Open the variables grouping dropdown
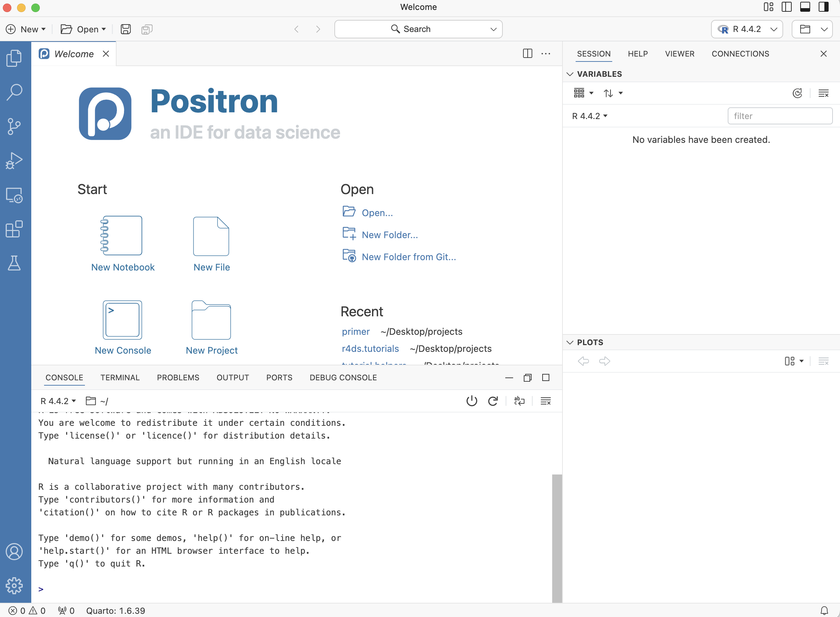This screenshot has height=617, width=840. (583, 93)
